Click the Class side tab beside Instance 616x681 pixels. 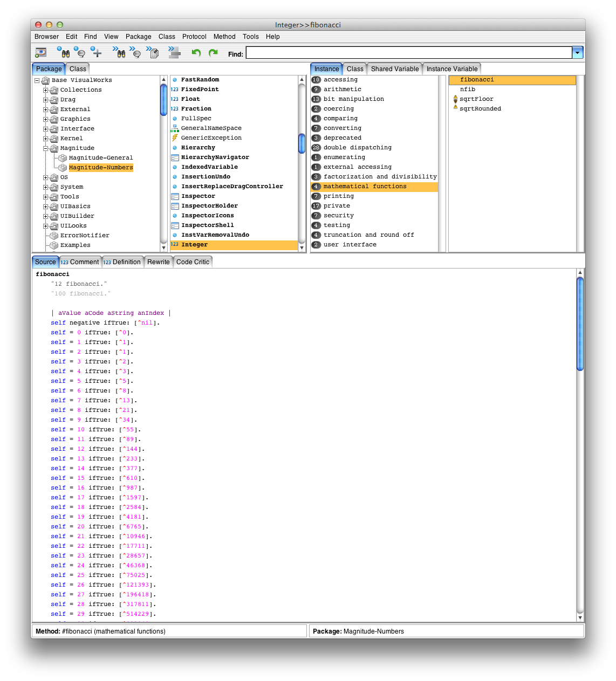355,69
